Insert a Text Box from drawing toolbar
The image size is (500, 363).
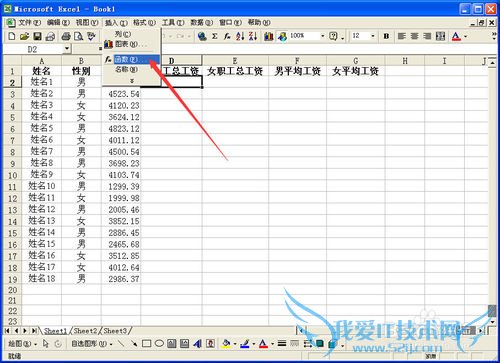coord(172,343)
